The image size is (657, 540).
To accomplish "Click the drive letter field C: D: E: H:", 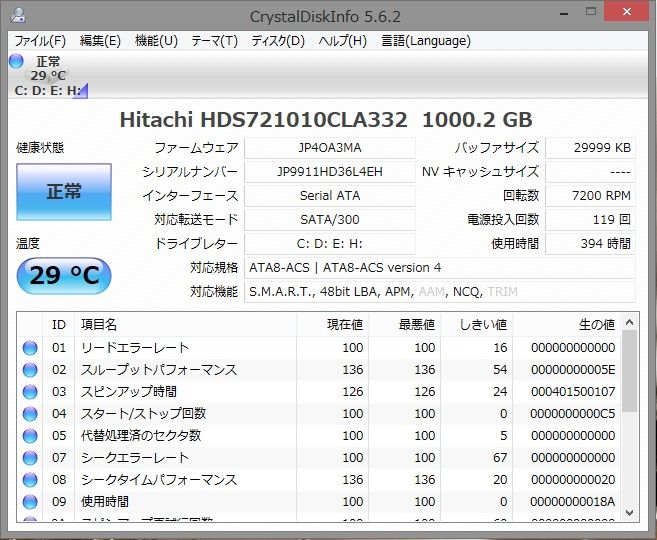I will [x=330, y=244].
